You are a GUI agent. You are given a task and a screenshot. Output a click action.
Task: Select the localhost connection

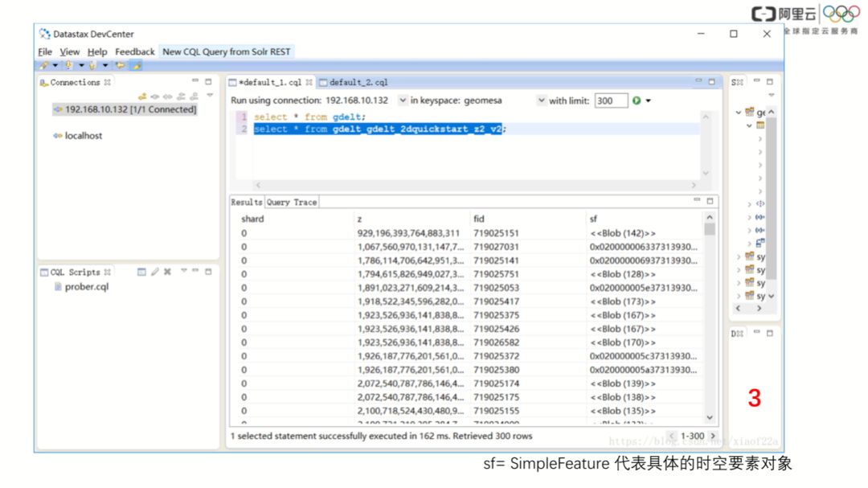[83, 136]
